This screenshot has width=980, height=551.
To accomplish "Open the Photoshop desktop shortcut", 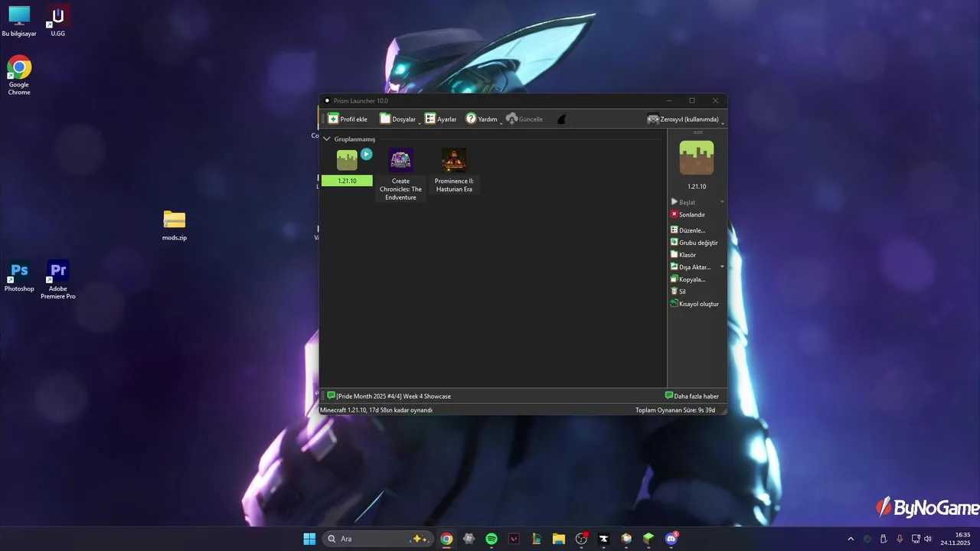I will [x=19, y=276].
